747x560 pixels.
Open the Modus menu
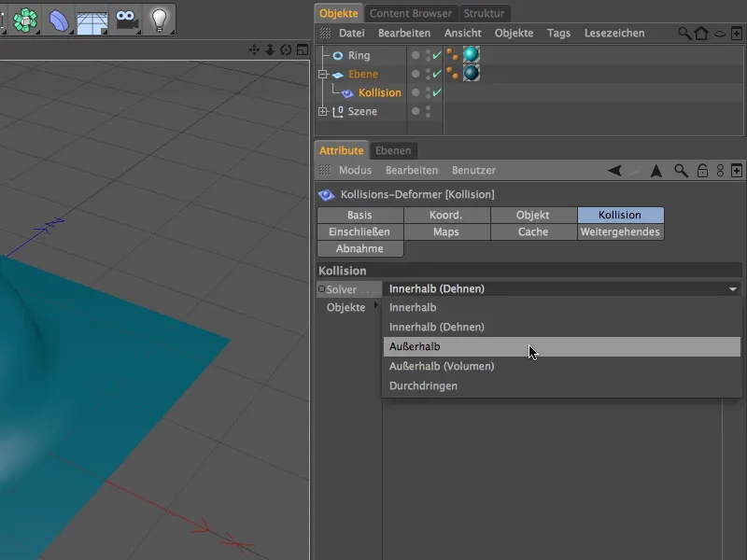tap(355, 170)
